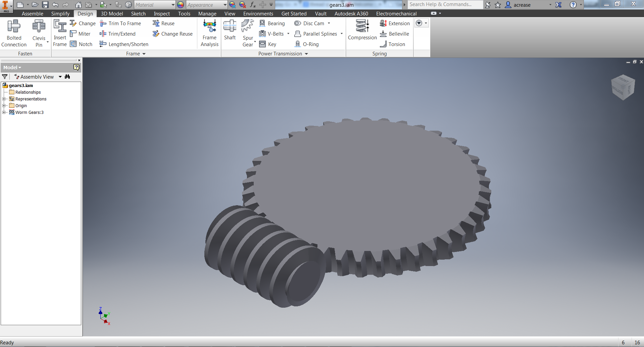Viewport: 644px width, 347px height.
Task: Click the browser Find binoculars icon
Action: [67, 77]
